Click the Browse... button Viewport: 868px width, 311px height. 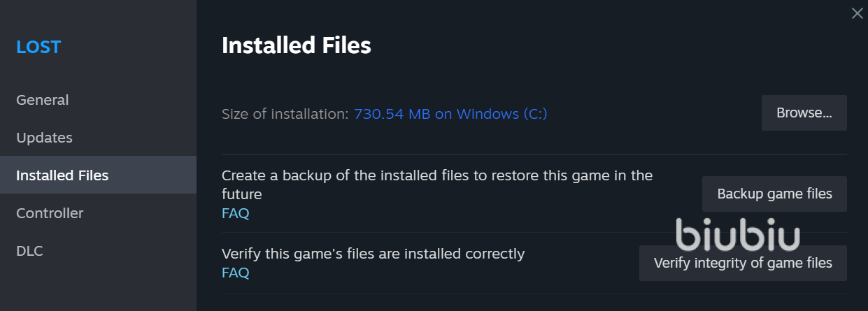coord(804,113)
